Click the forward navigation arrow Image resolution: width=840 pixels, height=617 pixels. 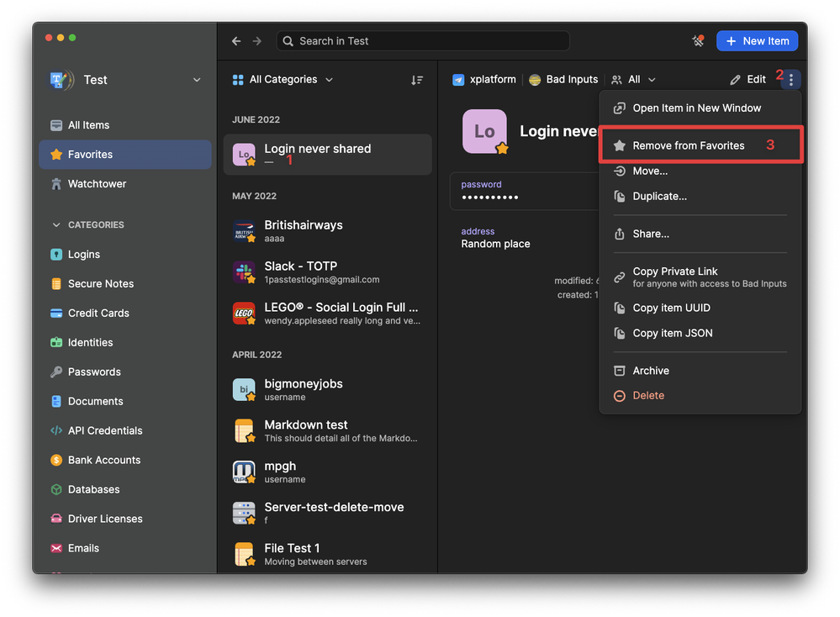(x=257, y=41)
